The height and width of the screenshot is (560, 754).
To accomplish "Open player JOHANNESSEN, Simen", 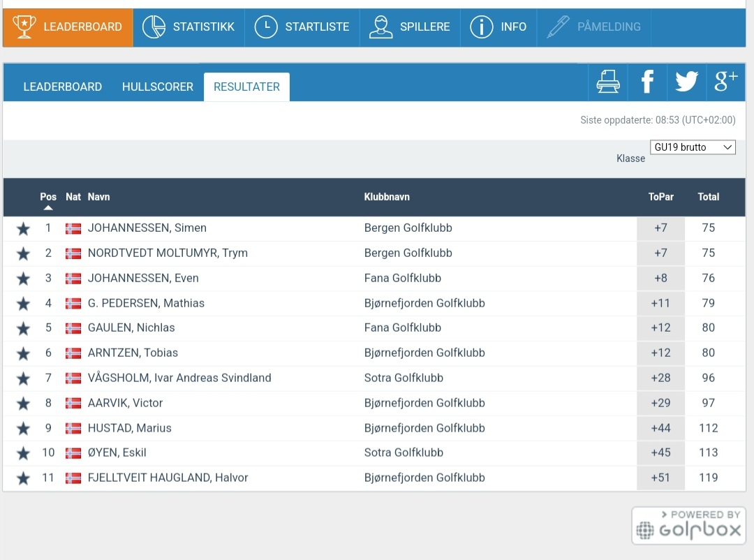I will tap(147, 228).
